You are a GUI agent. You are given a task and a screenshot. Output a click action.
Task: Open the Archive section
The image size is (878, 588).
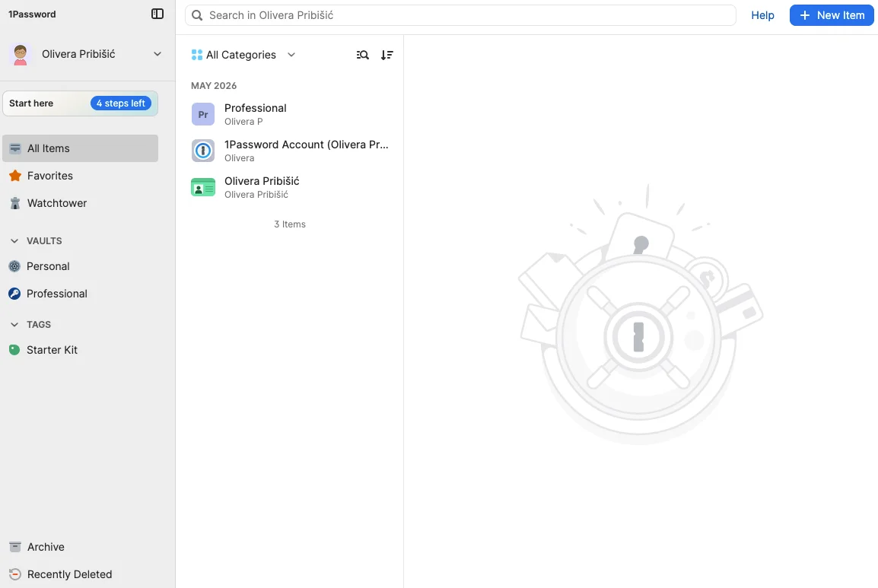pyautogui.click(x=80, y=547)
